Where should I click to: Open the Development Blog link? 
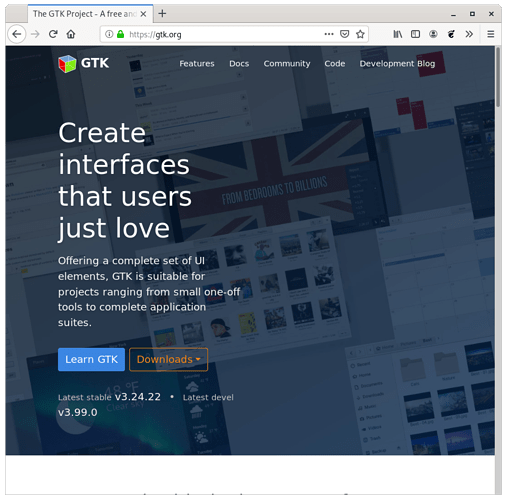[397, 64]
